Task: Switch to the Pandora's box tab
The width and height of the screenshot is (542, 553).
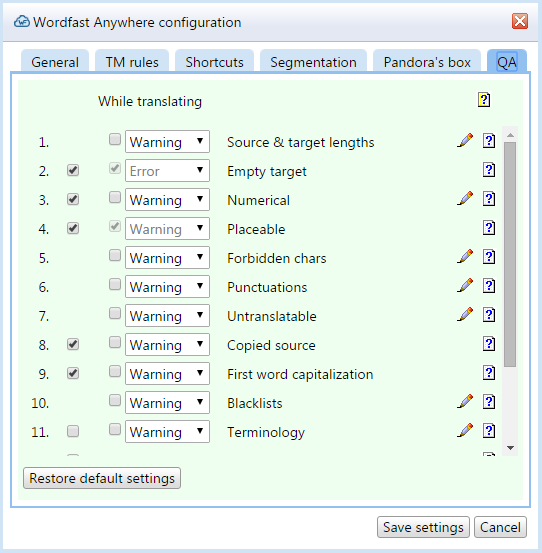Action: (x=427, y=62)
